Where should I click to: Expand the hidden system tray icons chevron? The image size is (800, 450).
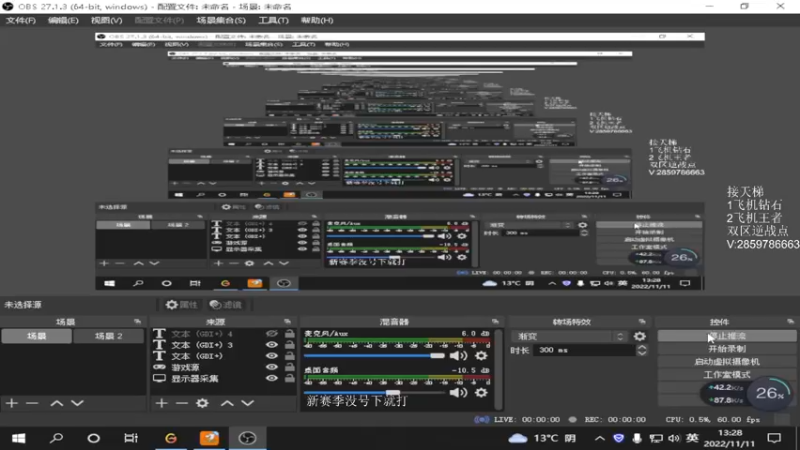coord(599,438)
